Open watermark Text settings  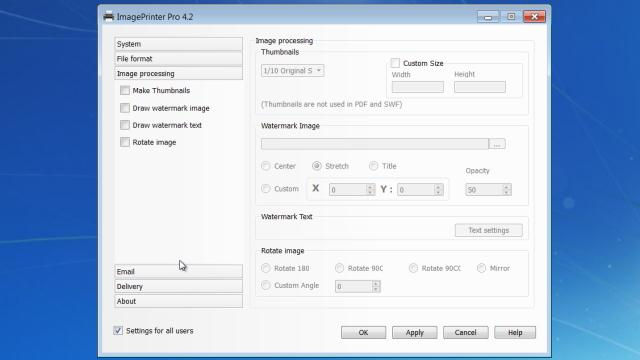pos(489,230)
